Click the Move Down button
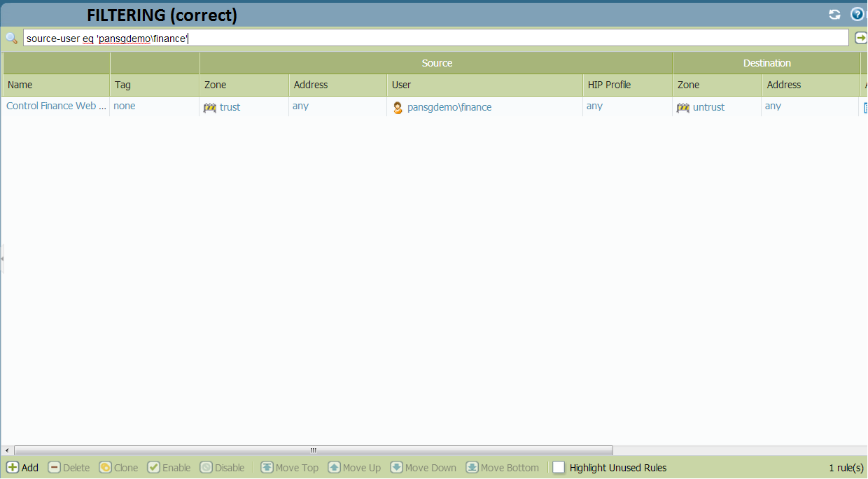The height and width of the screenshot is (479, 868). [x=423, y=468]
